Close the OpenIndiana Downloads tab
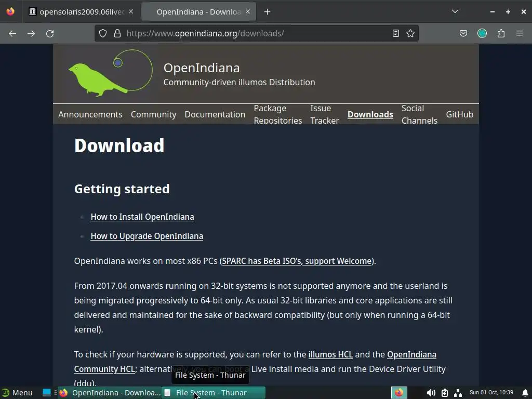Screen dimensions: 532x399 point(248,11)
